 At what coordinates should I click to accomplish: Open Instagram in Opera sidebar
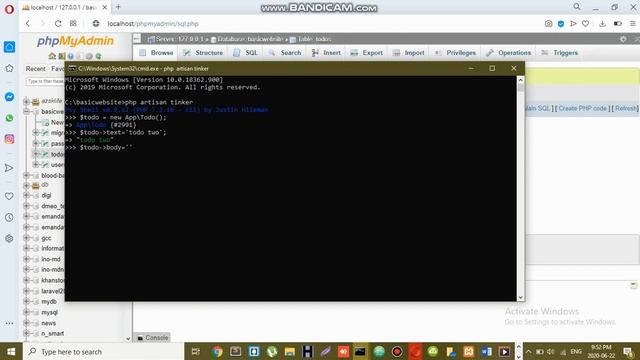[x=9, y=139]
